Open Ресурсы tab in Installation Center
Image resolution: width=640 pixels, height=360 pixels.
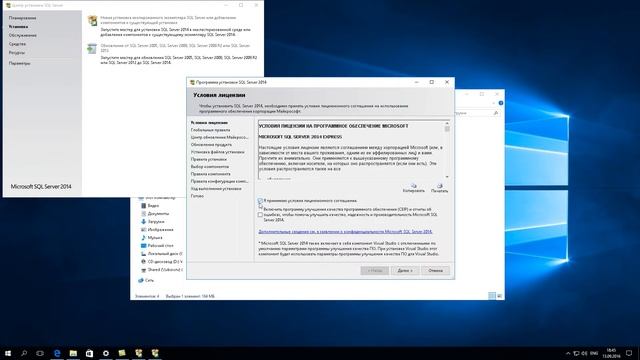tap(17, 52)
